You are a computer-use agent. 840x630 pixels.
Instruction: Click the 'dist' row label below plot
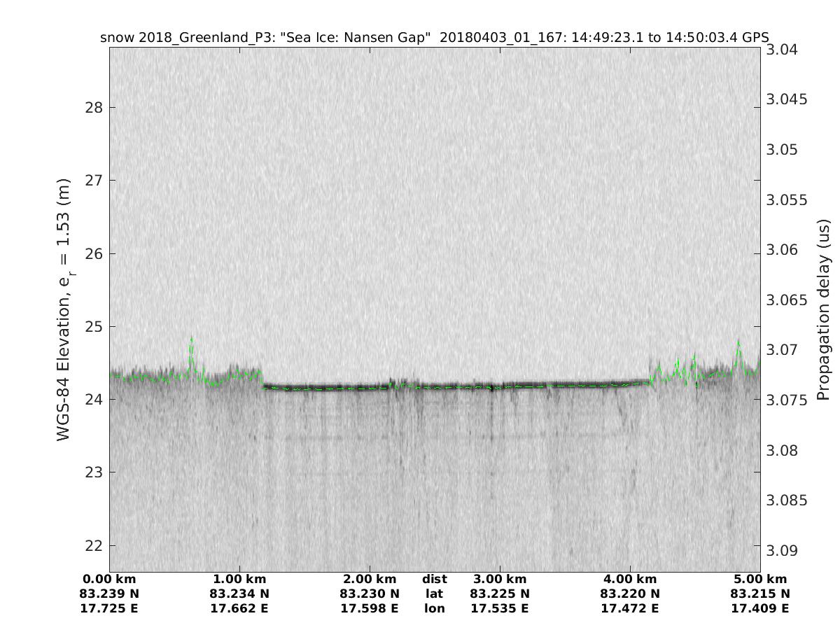tap(434, 579)
